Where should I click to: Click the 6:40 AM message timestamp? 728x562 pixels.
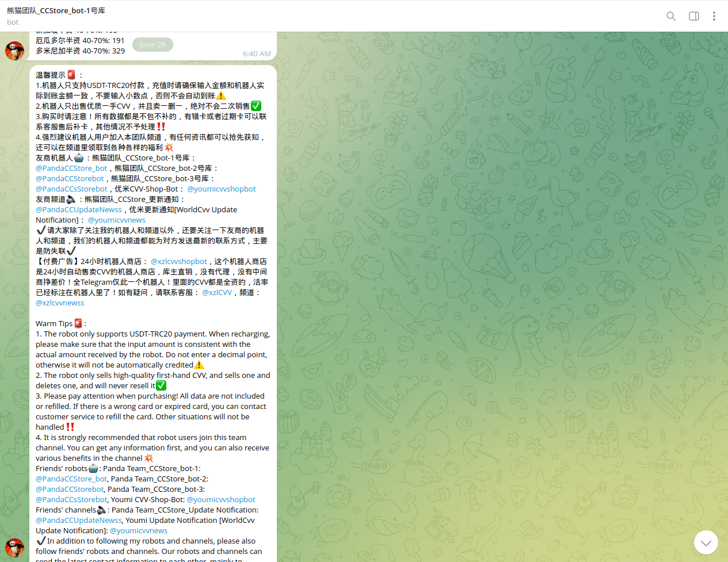pos(257,53)
